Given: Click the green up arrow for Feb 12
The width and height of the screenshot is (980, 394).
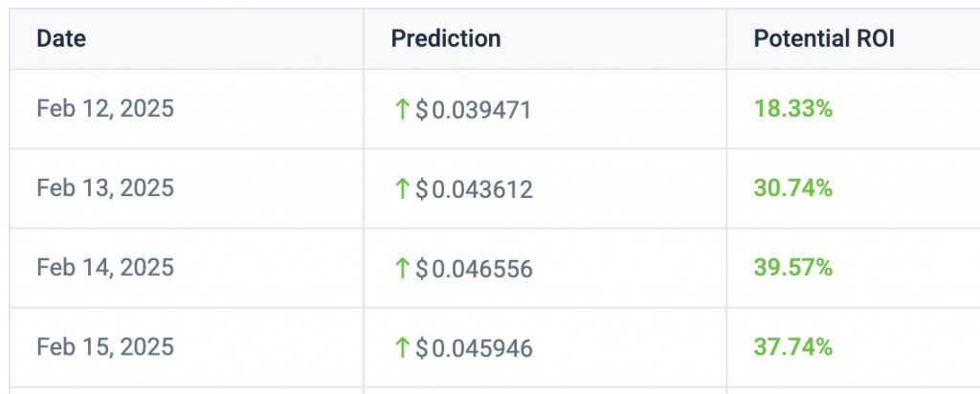Looking at the screenshot, I should [402, 109].
